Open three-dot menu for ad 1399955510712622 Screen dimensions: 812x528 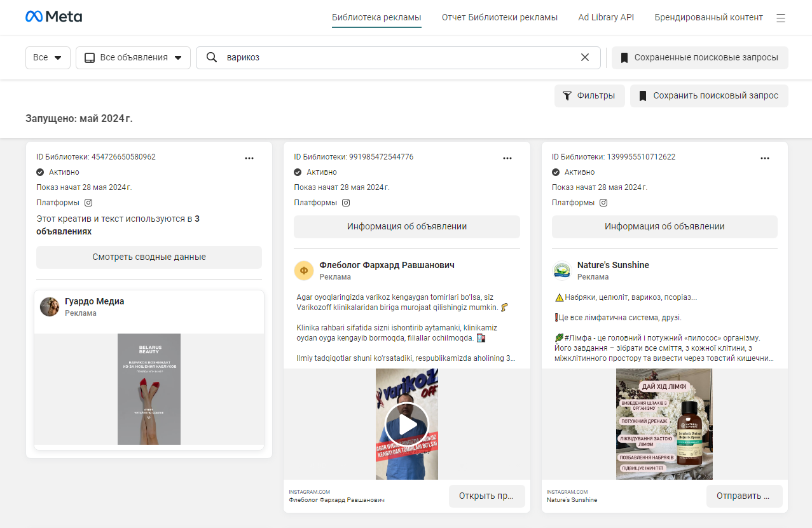tap(765, 158)
